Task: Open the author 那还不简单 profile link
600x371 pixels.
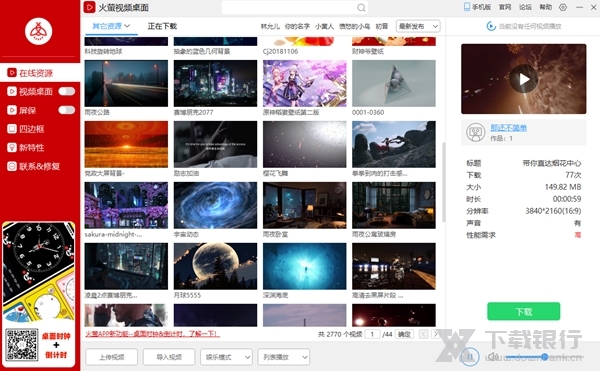Action: (509, 127)
